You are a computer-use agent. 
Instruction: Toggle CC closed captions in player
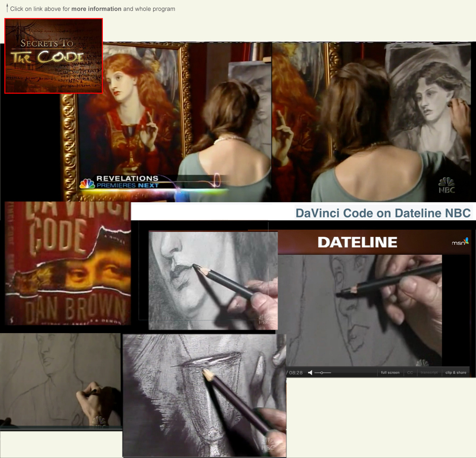[410, 373]
